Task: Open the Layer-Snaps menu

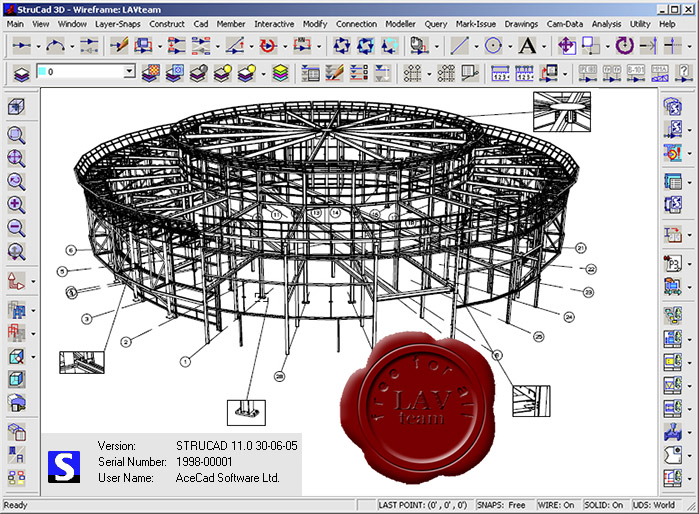Action: [118, 24]
